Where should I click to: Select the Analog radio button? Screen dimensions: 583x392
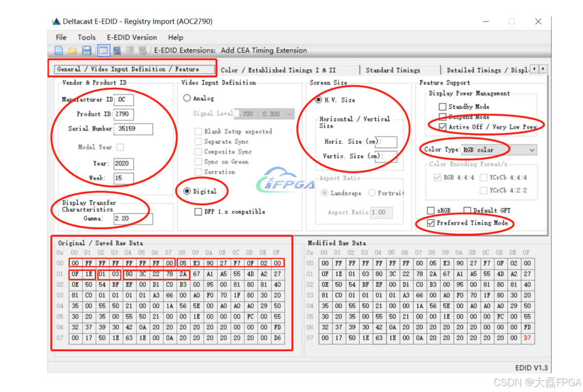coord(187,98)
